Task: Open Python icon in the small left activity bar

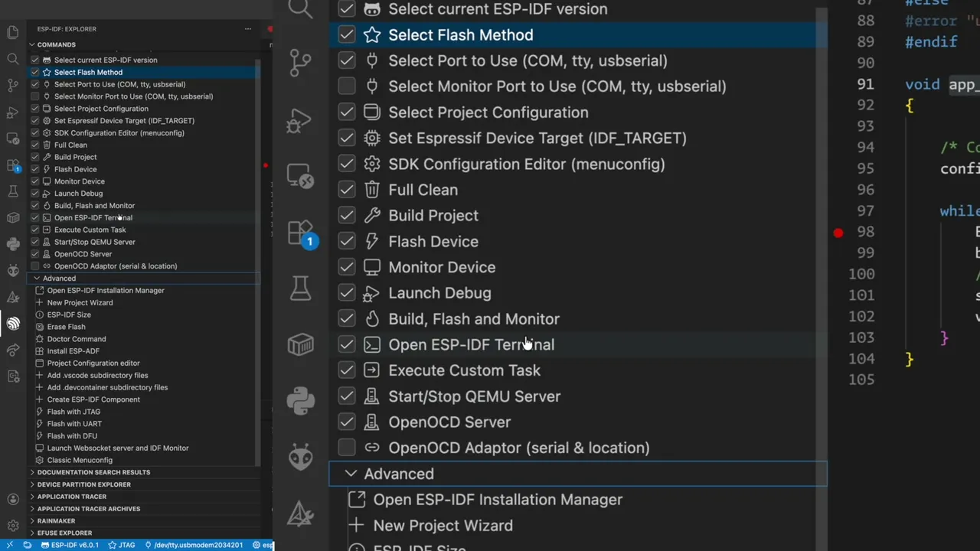Action: pyautogui.click(x=12, y=244)
